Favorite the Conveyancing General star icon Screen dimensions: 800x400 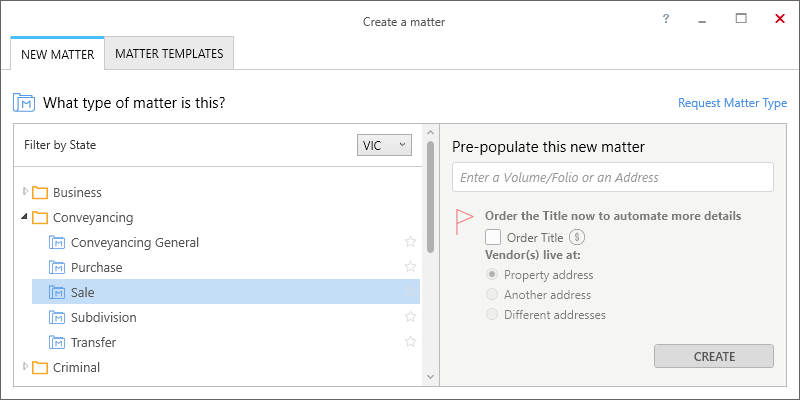pos(410,242)
